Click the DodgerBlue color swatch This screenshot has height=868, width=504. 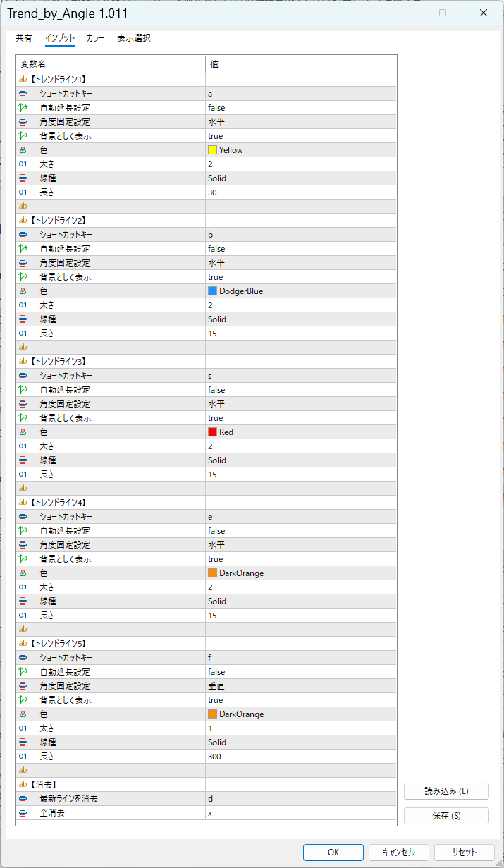(213, 291)
